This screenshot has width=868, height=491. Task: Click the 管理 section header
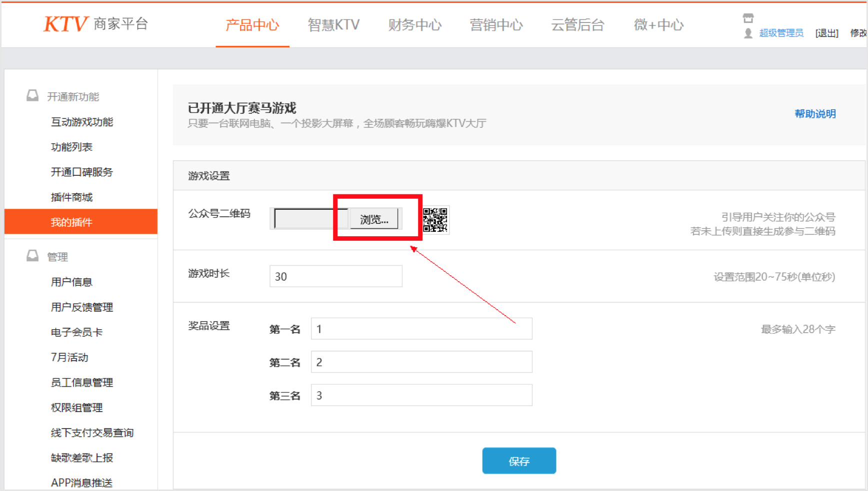click(57, 257)
